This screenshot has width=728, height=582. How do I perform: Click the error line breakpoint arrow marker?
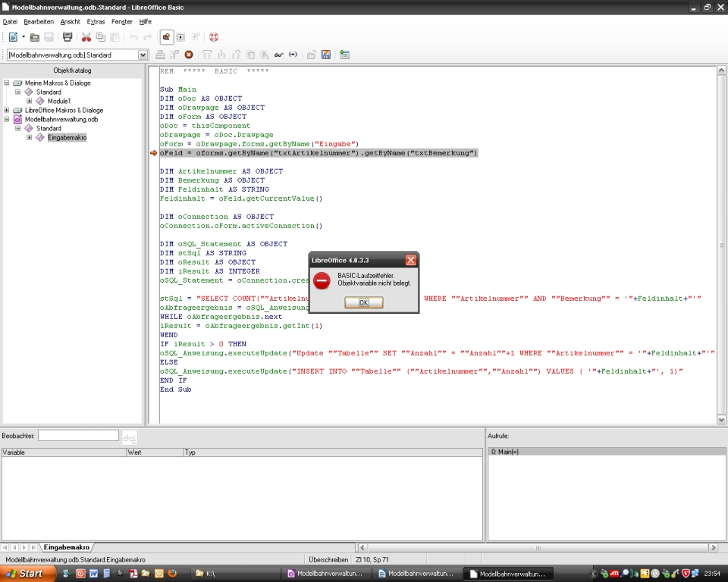[x=154, y=153]
